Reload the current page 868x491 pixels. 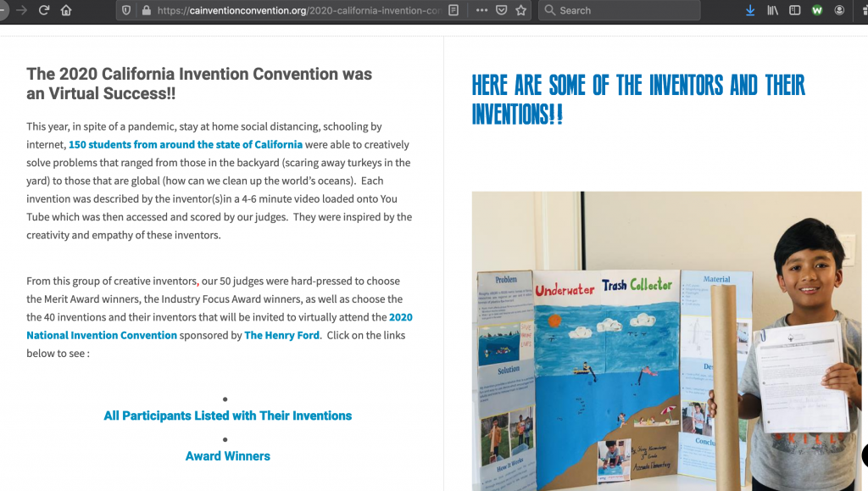click(44, 10)
